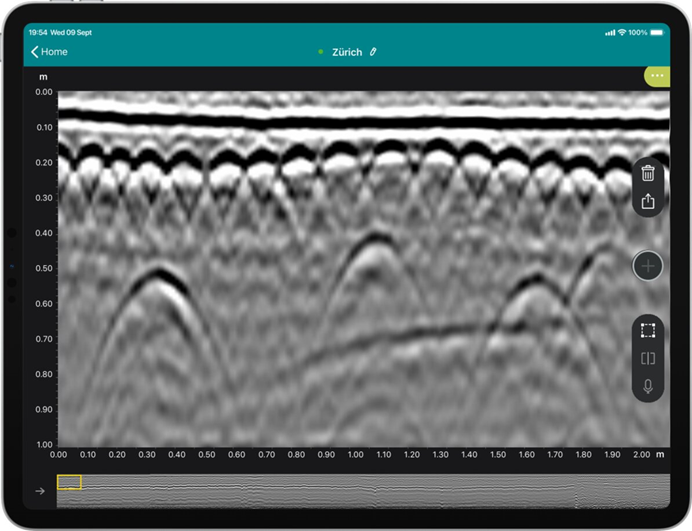
Task: Click the 1.00 horizontal distance axis label
Action: coord(355,455)
